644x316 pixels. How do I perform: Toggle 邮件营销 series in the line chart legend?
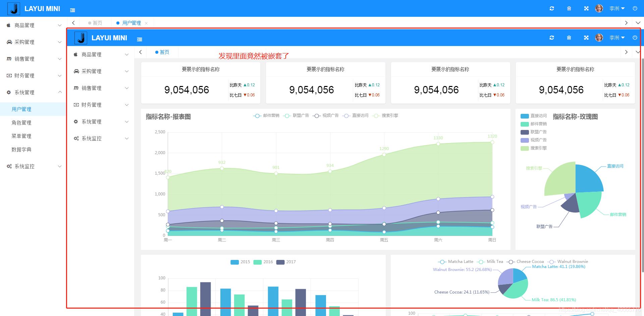(x=267, y=116)
